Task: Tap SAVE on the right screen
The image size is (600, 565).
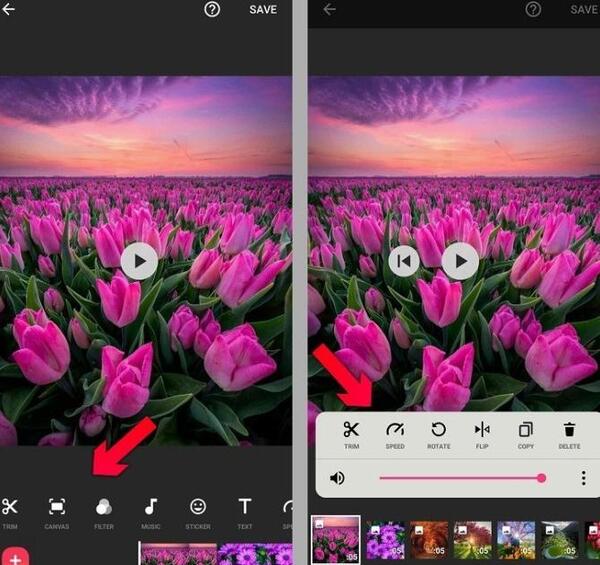Action: (x=584, y=10)
